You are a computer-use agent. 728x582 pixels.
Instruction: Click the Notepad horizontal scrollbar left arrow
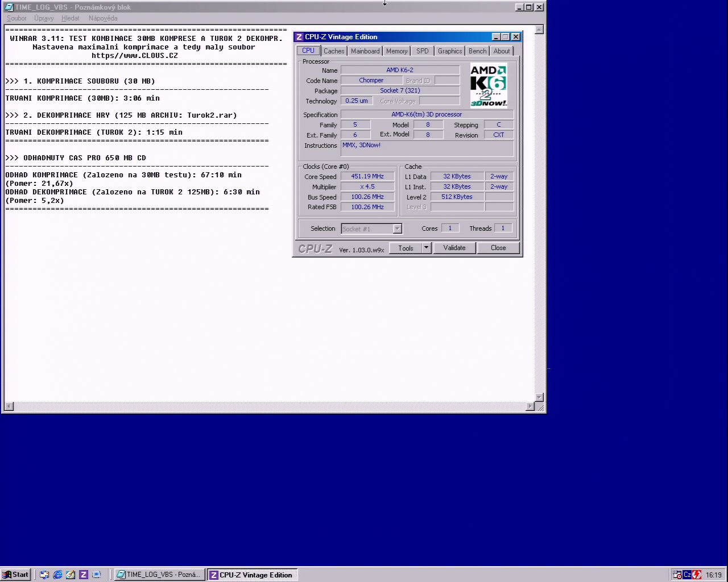point(9,406)
